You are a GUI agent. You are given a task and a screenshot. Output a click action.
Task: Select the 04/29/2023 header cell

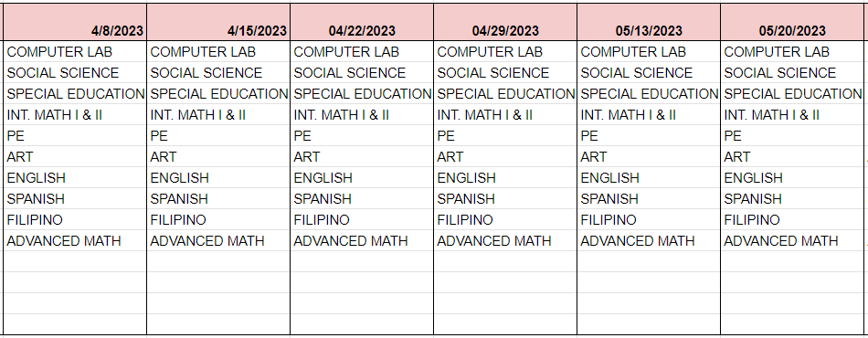point(505,22)
